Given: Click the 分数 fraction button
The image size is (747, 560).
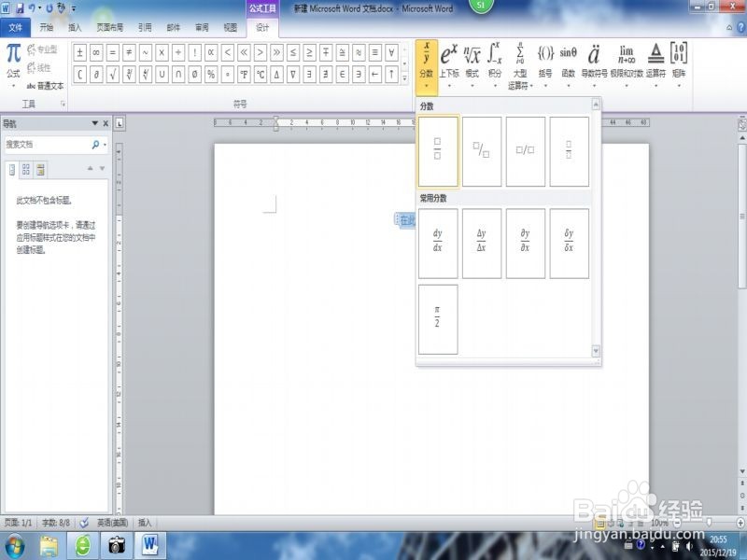Looking at the screenshot, I should point(427,66).
